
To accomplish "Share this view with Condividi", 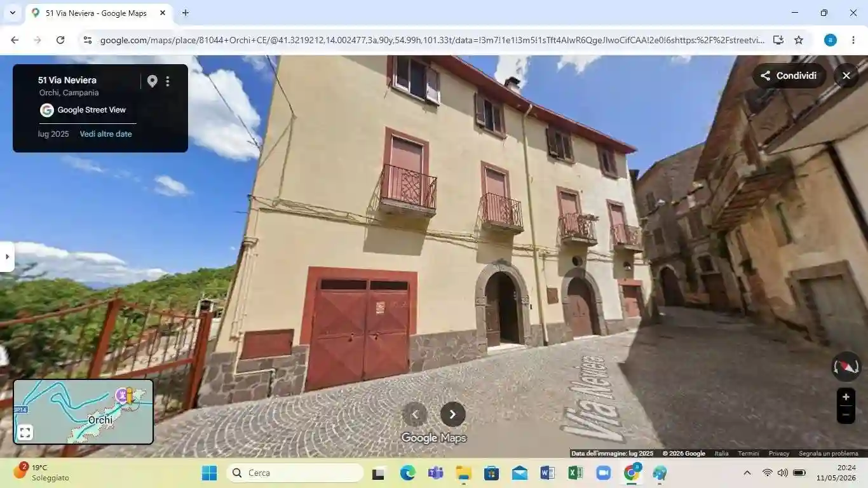I will point(789,76).
